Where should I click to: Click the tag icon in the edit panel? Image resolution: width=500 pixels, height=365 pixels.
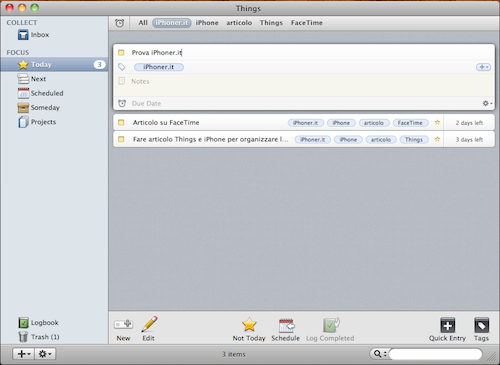tap(122, 67)
